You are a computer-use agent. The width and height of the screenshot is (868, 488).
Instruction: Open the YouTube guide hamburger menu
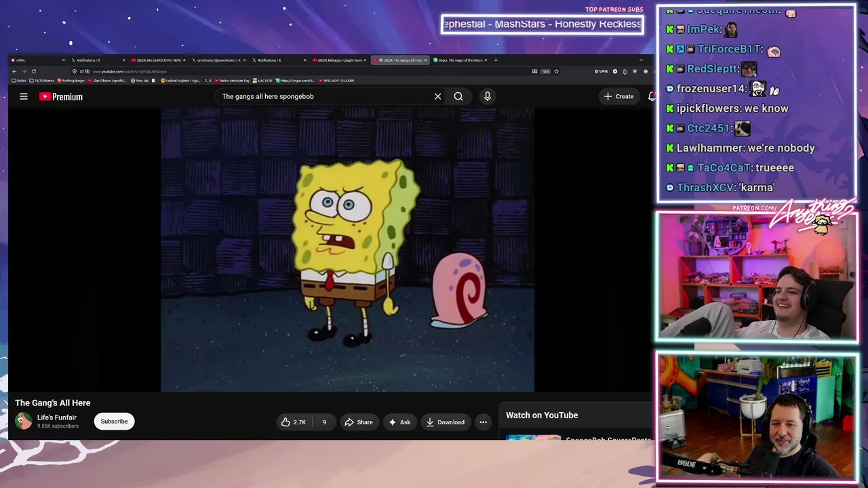pyautogui.click(x=24, y=96)
